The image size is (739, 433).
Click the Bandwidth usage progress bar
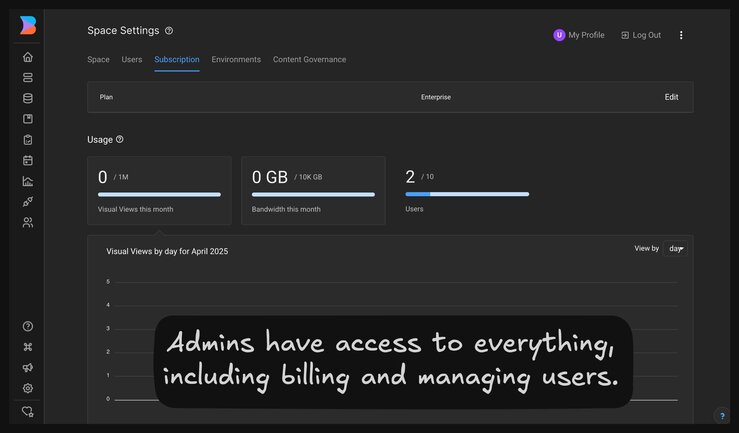(313, 195)
